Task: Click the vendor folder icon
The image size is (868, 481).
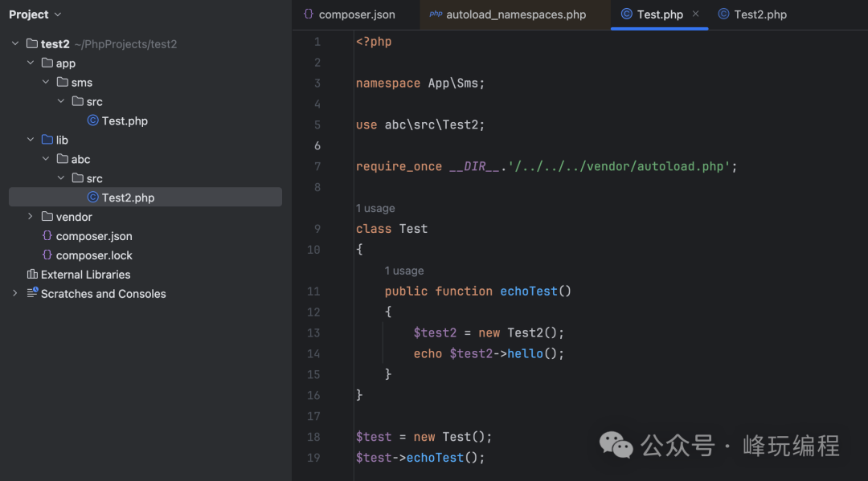Action: click(x=47, y=218)
